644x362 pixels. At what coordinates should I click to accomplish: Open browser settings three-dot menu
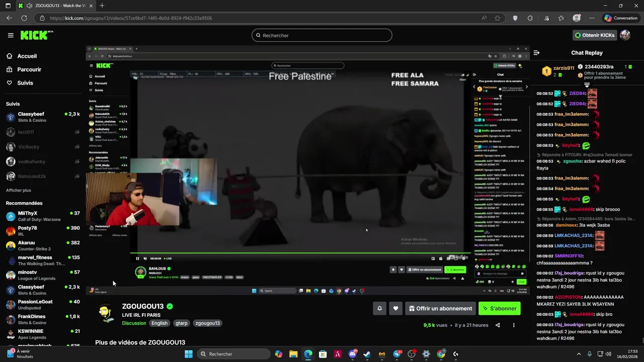[x=592, y=18]
